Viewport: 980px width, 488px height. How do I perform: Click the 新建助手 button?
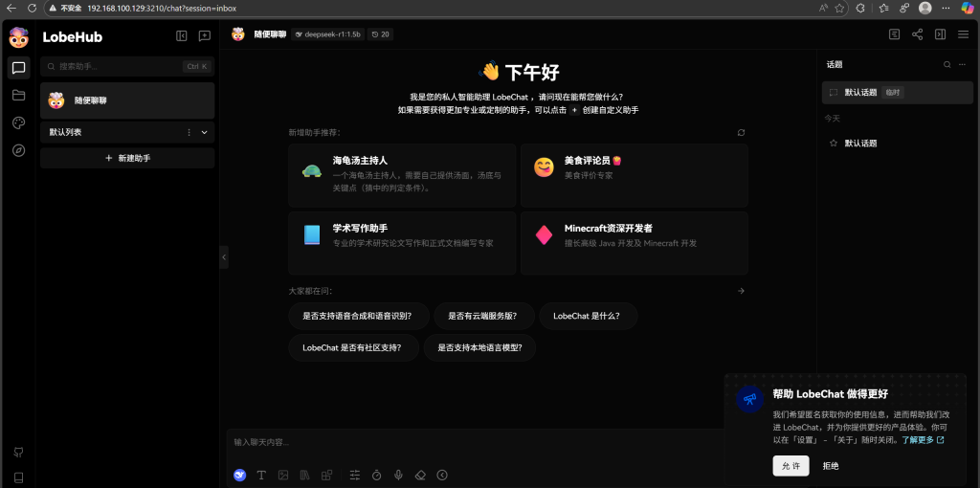(127, 158)
